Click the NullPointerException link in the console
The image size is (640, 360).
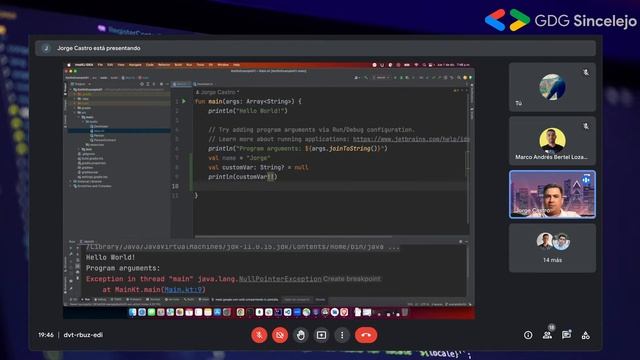tap(280, 279)
